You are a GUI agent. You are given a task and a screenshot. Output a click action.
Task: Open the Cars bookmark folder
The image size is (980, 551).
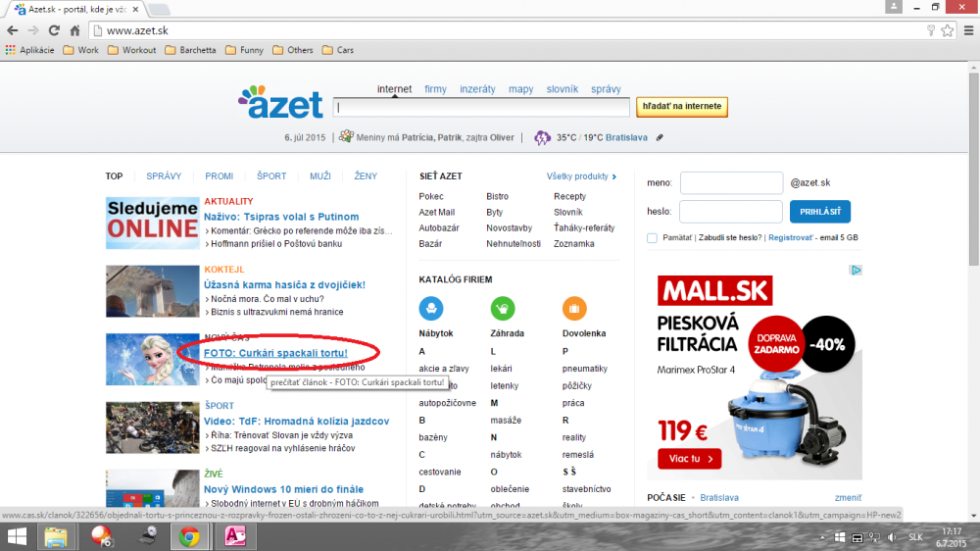[x=338, y=50]
